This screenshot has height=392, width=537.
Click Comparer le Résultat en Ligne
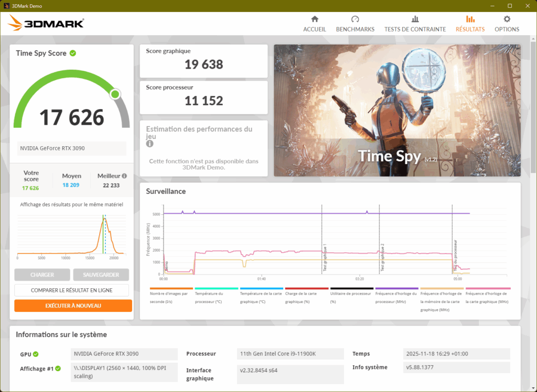click(x=71, y=290)
